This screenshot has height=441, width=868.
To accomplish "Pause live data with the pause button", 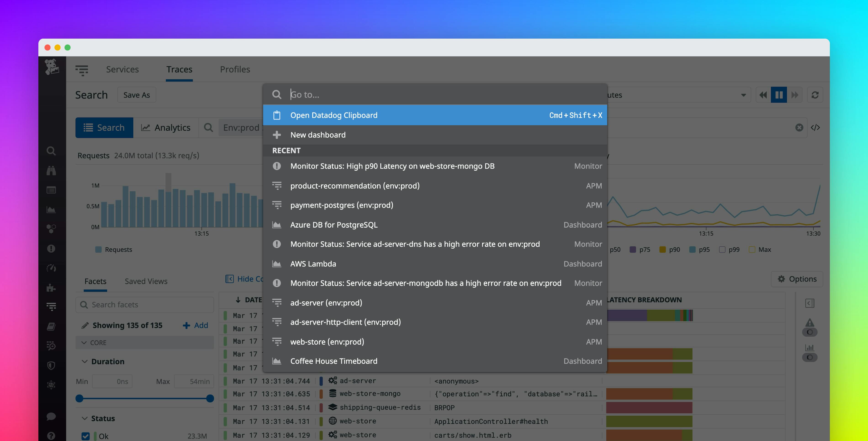I will pyautogui.click(x=779, y=95).
